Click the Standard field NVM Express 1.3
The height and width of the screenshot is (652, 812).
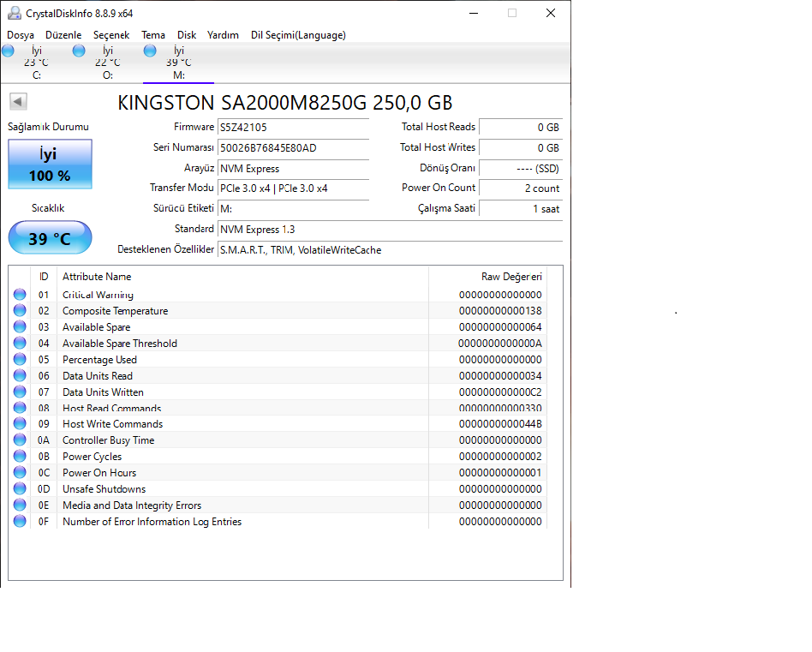point(390,230)
